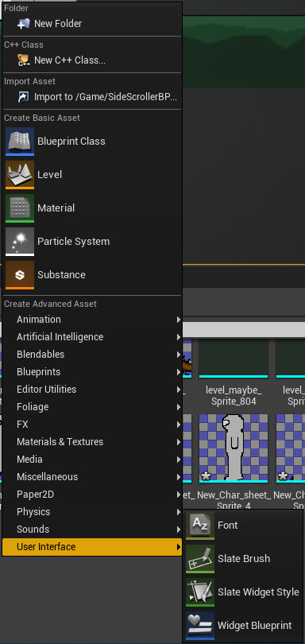This screenshot has width=305, height=644.
Task: Click the Material asset icon
Action: pyautogui.click(x=20, y=208)
